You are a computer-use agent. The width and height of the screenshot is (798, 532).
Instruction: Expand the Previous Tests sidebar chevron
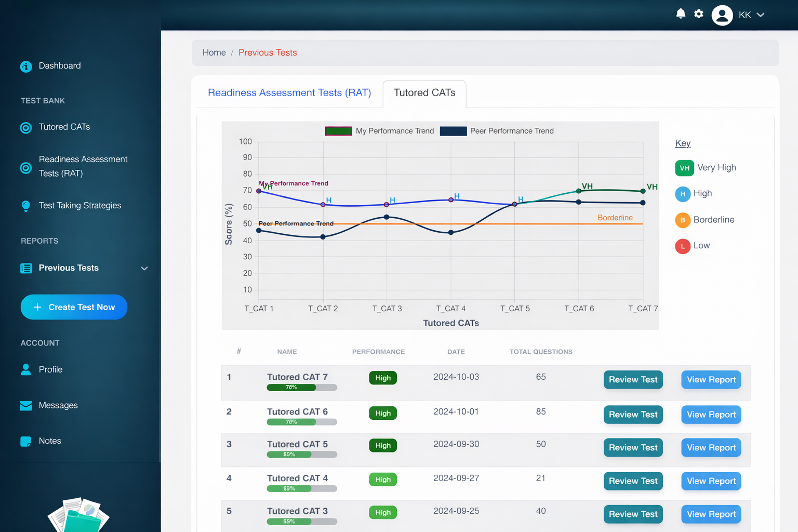144,269
